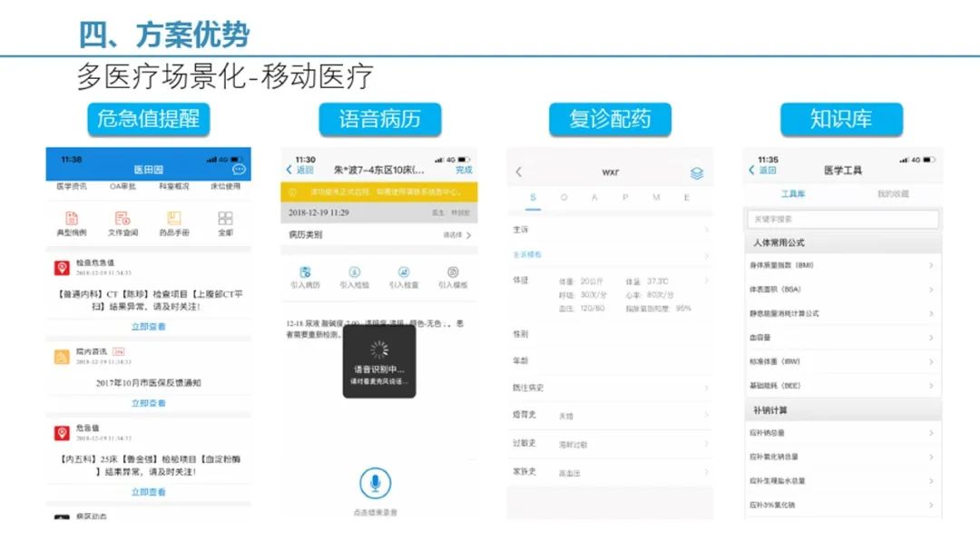Select the S tab on the wxr screen
980x552 pixels.
click(x=534, y=198)
